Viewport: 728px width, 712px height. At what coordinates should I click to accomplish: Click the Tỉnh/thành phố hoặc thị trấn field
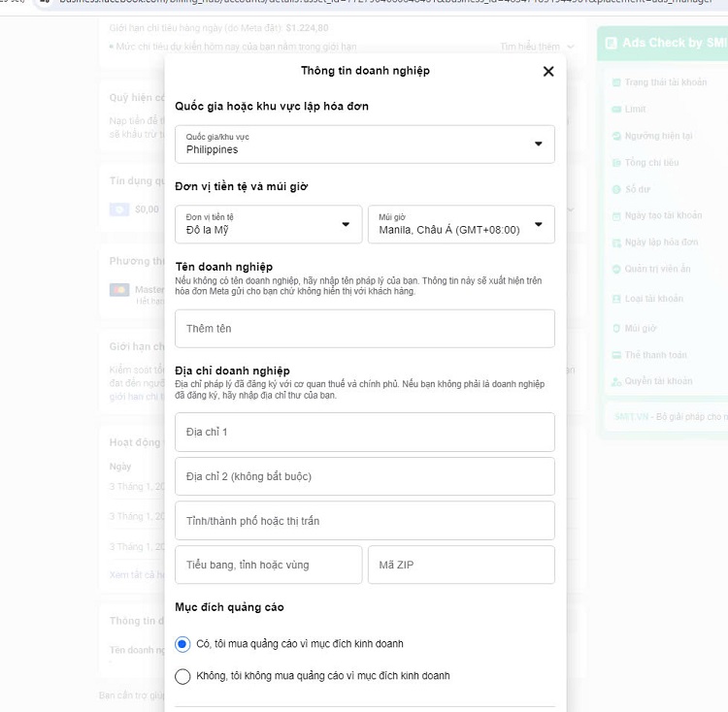[x=364, y=521]
